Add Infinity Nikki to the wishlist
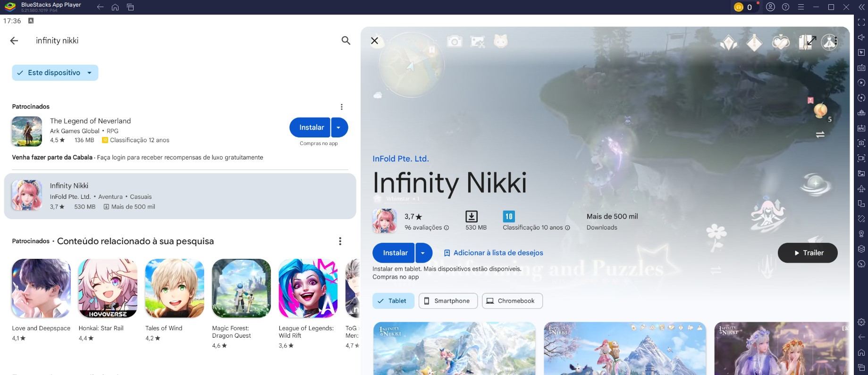This screenshot has width=868, height=375. pyautogui.click(x=494, y=253)
